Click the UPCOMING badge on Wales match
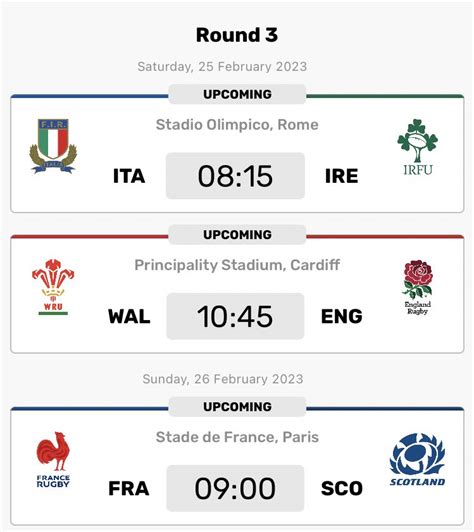The image size is (474, 532). point(237,234)
